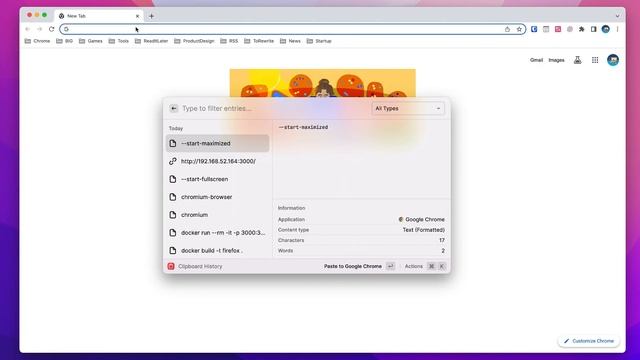Open the Google apps grid icon
The image size is (640, 360).
pos(595,60)
